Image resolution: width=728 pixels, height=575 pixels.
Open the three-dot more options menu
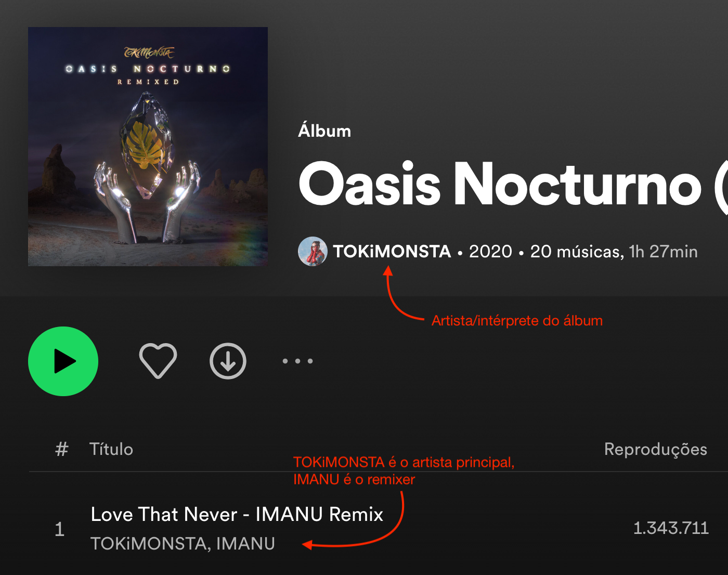point(297,361)
